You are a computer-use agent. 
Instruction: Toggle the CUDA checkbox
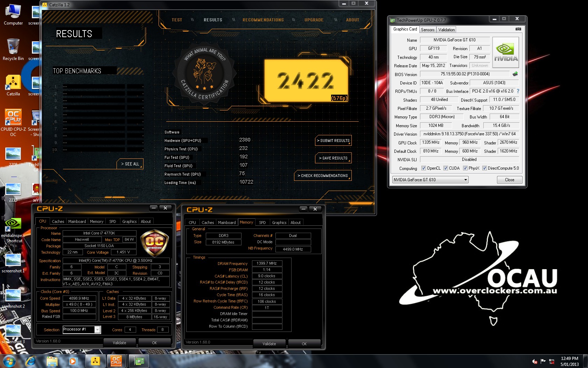click(446, 168)
